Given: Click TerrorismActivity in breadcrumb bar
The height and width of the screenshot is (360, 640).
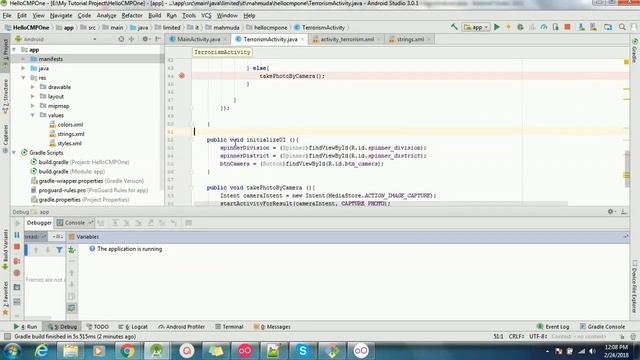Looking at the screenshot, I should (x=320, y=27).
